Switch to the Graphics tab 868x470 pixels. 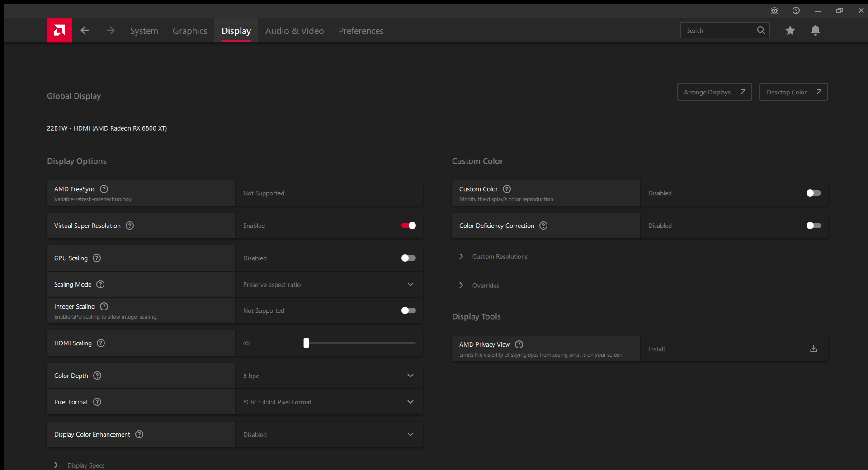coord(190,31)
